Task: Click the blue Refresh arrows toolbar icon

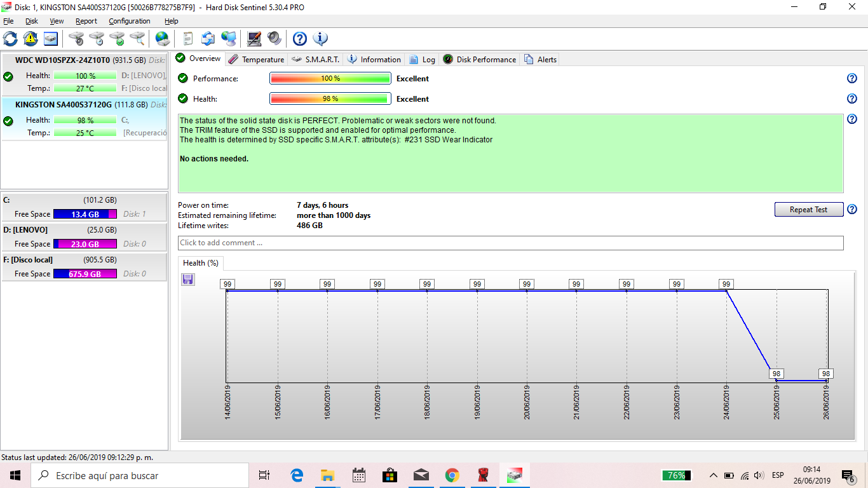Action: [x=10, y=39]
